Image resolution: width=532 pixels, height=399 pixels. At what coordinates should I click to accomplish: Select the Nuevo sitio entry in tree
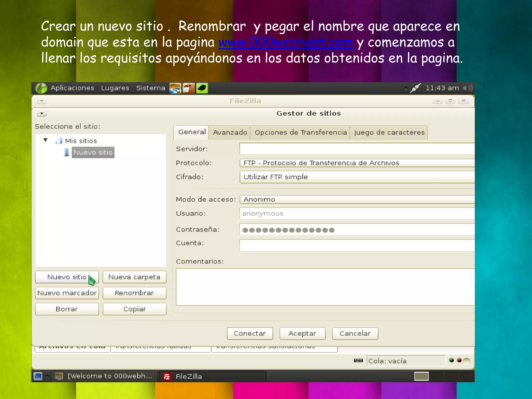(x=93, y=152)
